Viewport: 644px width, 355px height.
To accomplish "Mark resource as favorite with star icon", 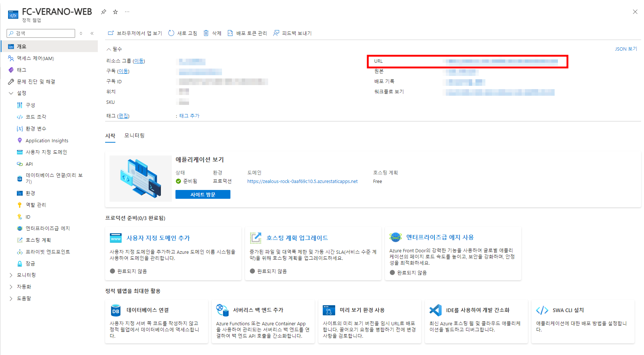I will tap(115, 12).
